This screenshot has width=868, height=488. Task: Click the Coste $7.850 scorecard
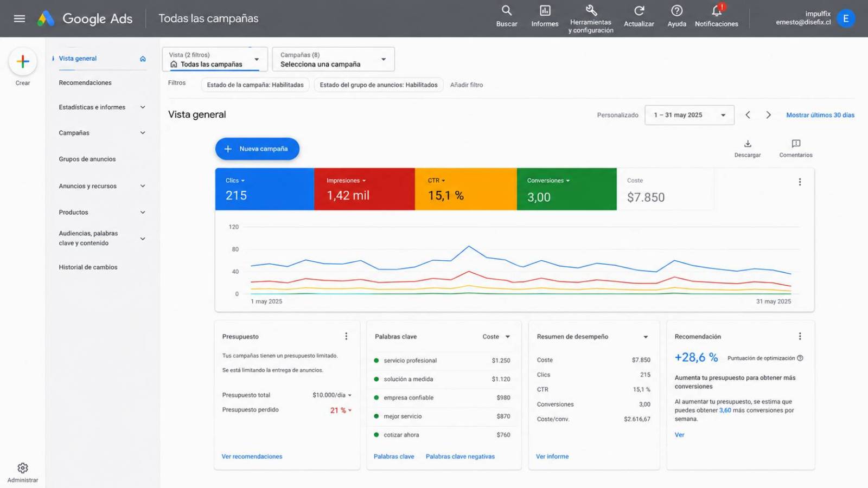[666, 189]
